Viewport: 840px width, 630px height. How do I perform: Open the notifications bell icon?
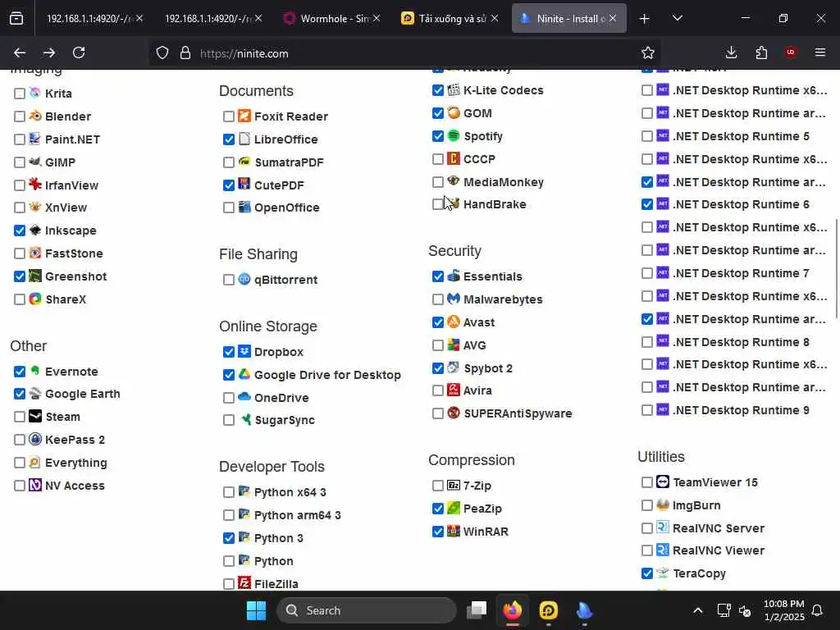(818, 610)
